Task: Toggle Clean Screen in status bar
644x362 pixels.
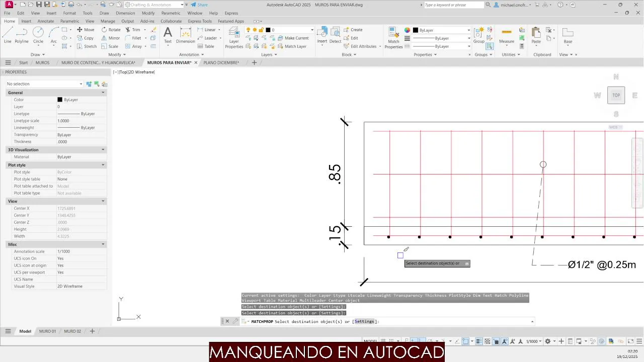Action: click(x=630, y=341)
